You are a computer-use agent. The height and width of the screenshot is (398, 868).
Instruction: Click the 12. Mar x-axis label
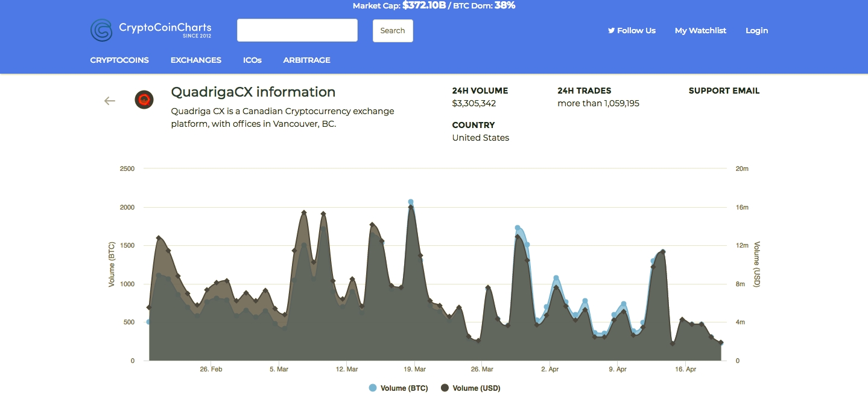coord(347,369)
